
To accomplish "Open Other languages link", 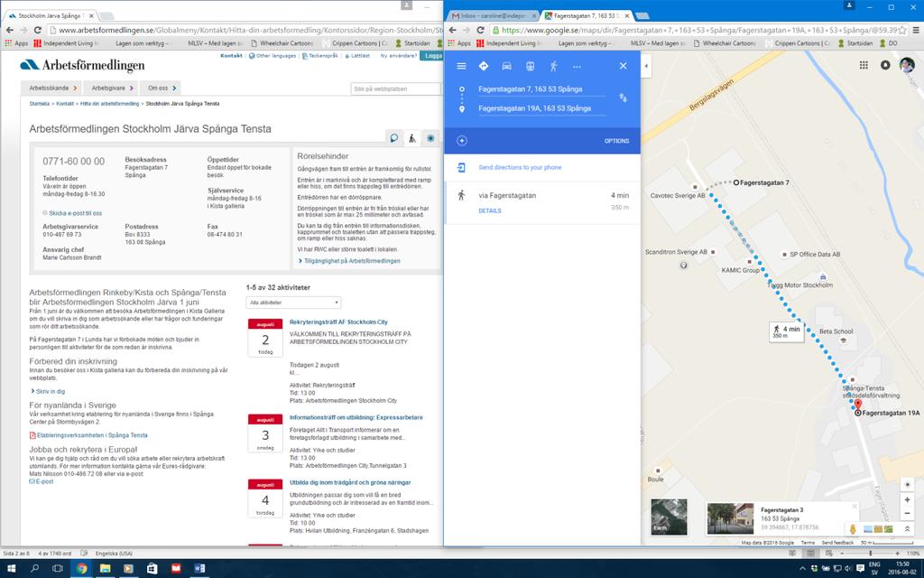I will click(273, 55).
